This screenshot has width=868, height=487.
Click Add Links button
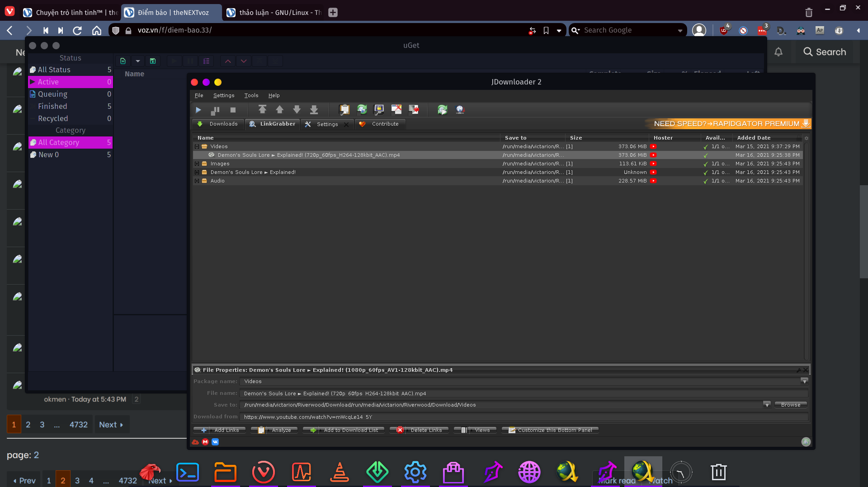pyautogui.click(x=220, y=430)
